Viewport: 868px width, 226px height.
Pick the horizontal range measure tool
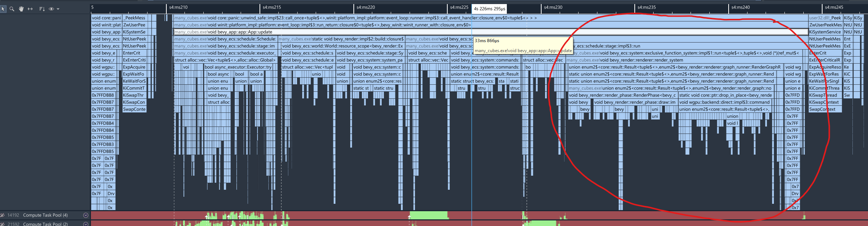(x=30, y=9)
